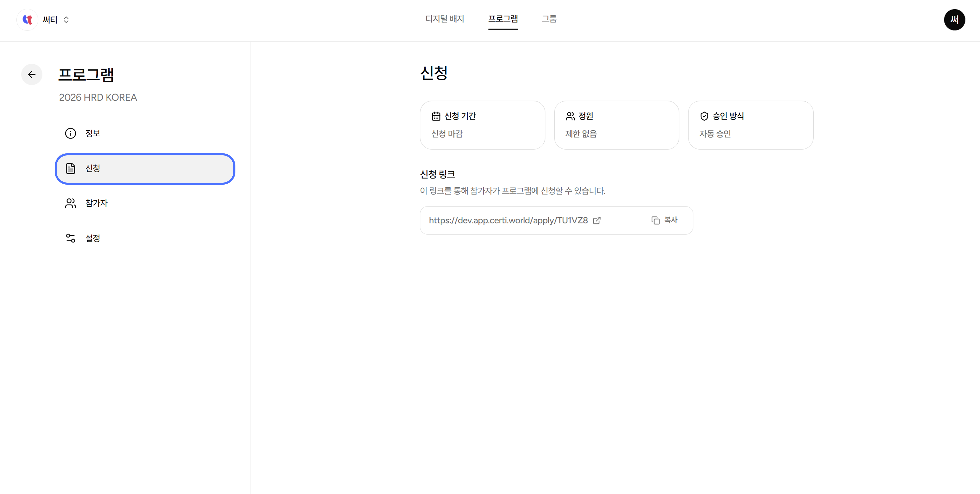This screenshot has width=980, height=494.
Task: Open the 그룹 tab
Action: tap(549, 19)
